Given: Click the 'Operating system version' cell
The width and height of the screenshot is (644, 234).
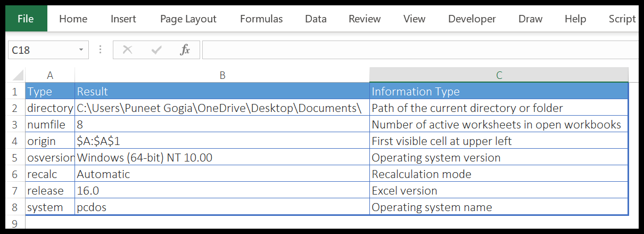Looking at the screenshot, I should (499, 157).
